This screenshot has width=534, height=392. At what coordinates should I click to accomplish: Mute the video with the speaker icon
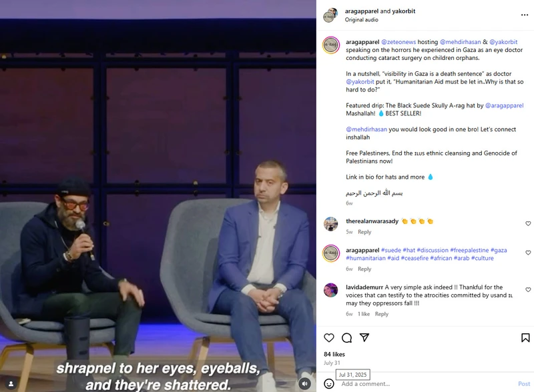click(305, 383)
